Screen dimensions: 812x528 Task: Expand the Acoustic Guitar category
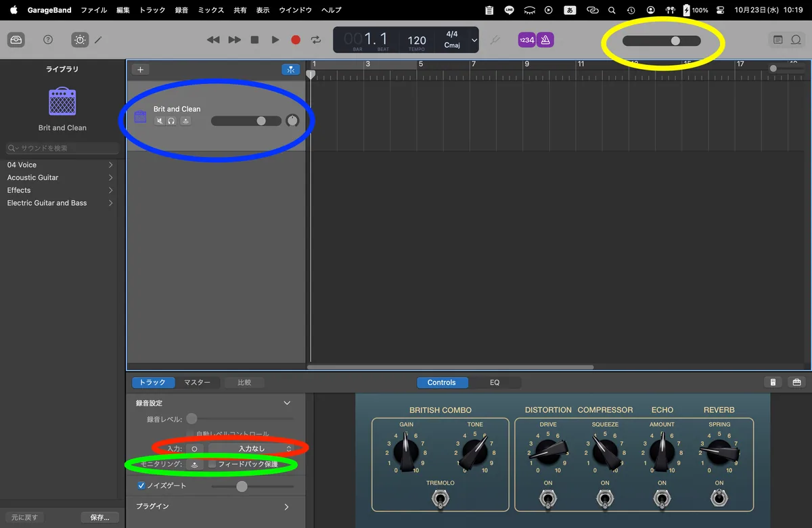tap(60, 177)
